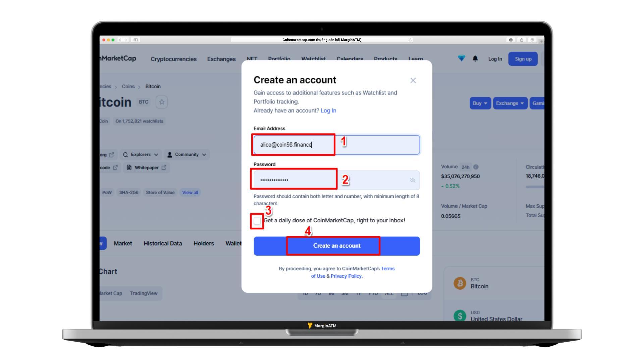
Task: Click the Create an account button
Action: click(336, 245)
